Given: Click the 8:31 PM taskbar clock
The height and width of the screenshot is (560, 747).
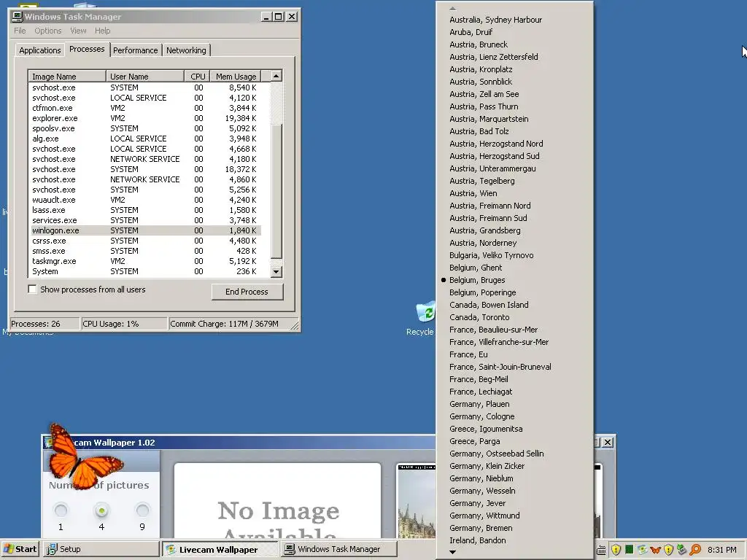Looking at the screenshot, I should [721, 550].
